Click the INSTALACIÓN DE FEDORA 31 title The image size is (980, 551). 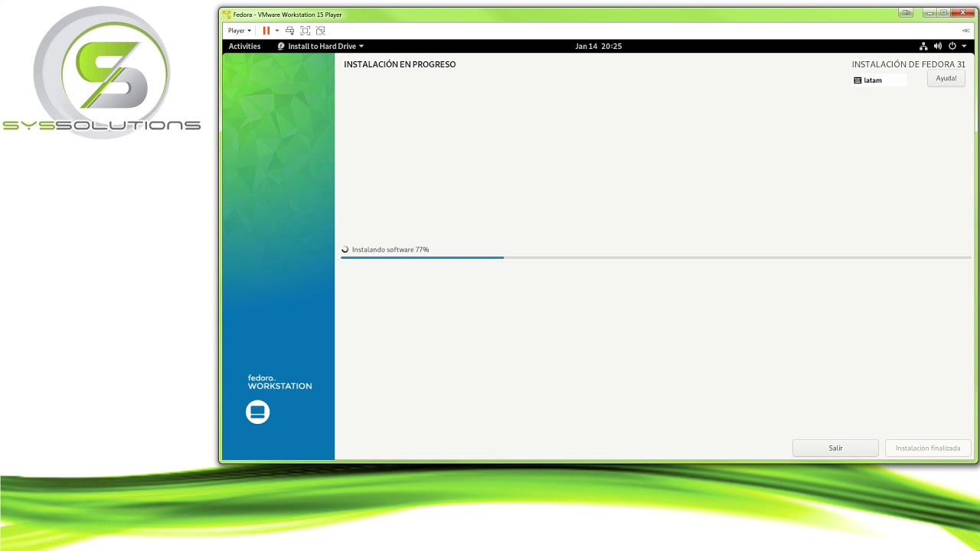click(x=909, y=64)
